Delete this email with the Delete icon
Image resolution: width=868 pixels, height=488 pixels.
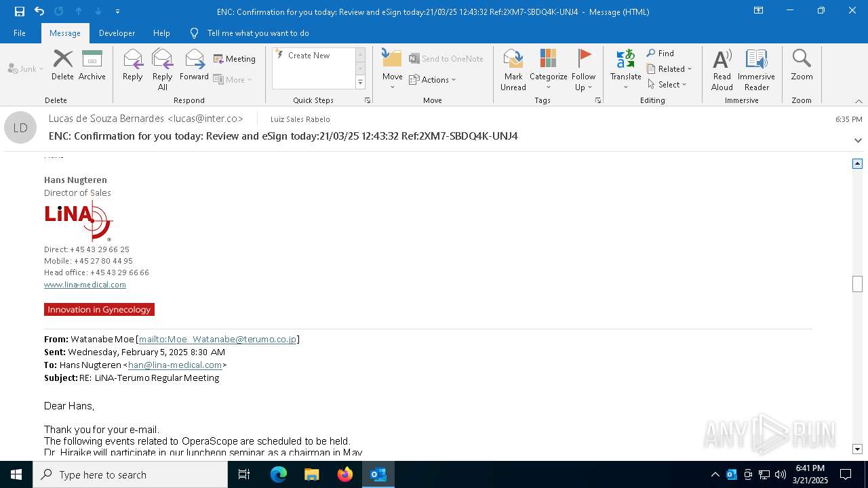tap(62, 65)
